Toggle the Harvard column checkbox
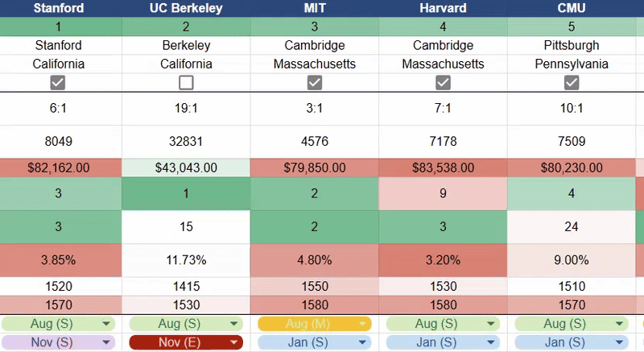 pyautogui.click(x=443, y=82)
